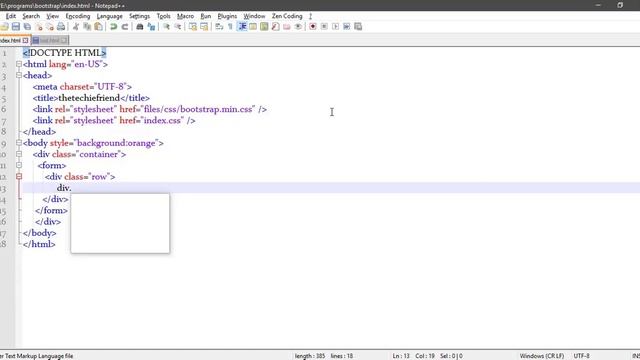
Task: Click the UTF-8 encoding status entry
Action: pos(581,356)
